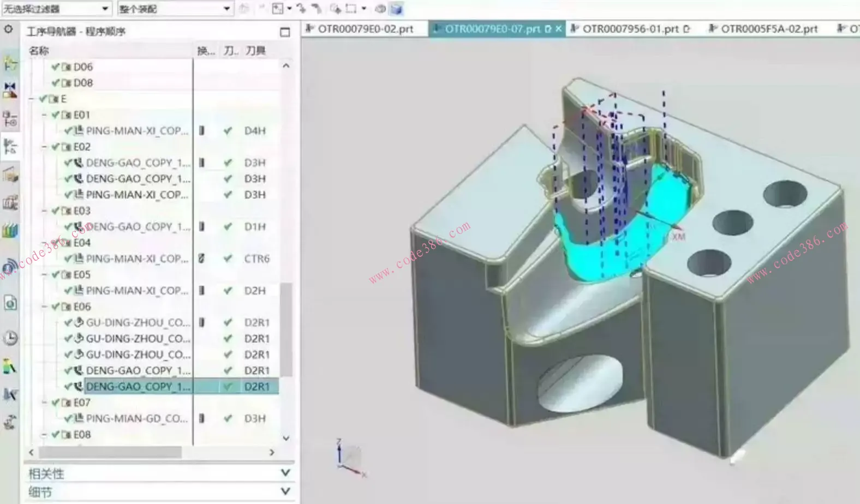Select the E01 PING-MIAN-XI_COP operation

(136, 131)
